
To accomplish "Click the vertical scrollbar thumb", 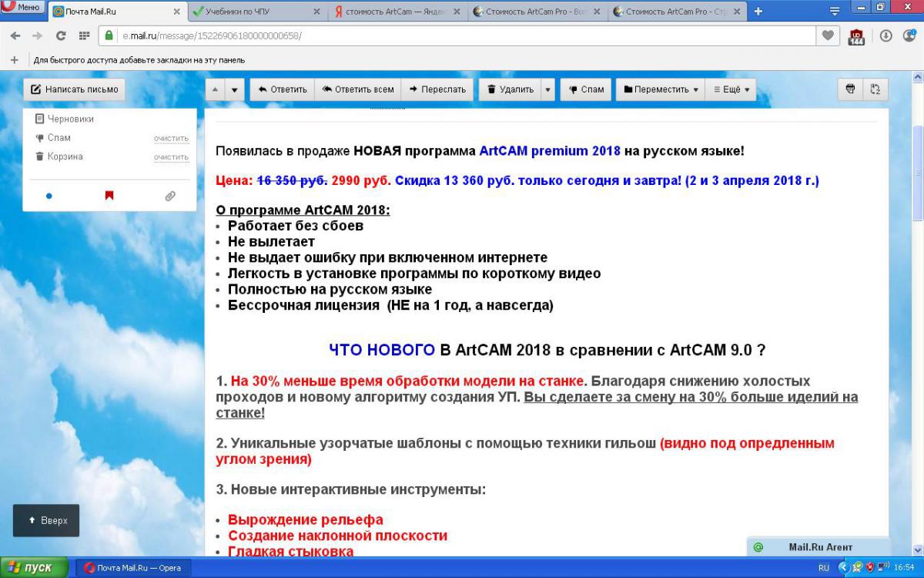I will click(x=917, y=173).
